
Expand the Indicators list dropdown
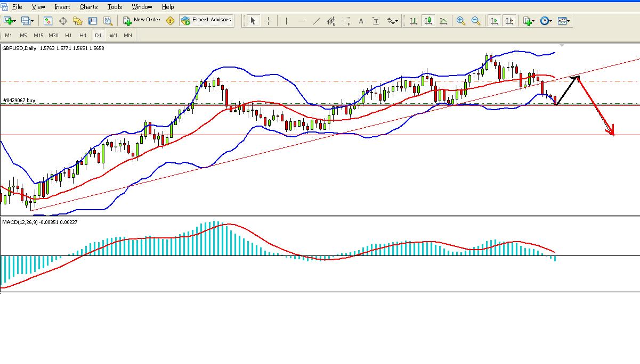click(x=529, y=21)
